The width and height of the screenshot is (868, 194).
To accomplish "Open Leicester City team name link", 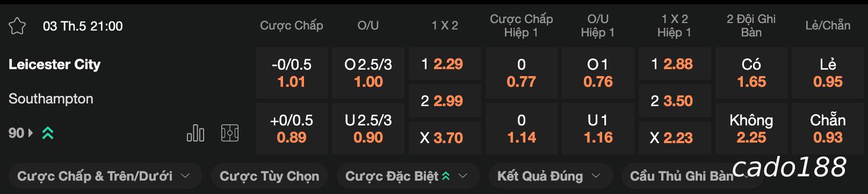I will [55, 64].
